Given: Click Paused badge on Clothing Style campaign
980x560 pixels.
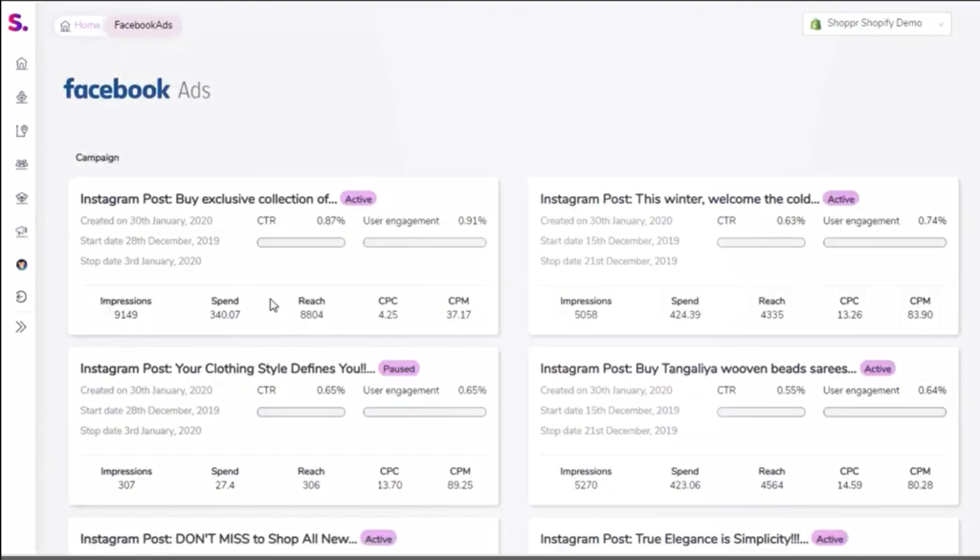Looking at the screenshot, I should 399,369.
